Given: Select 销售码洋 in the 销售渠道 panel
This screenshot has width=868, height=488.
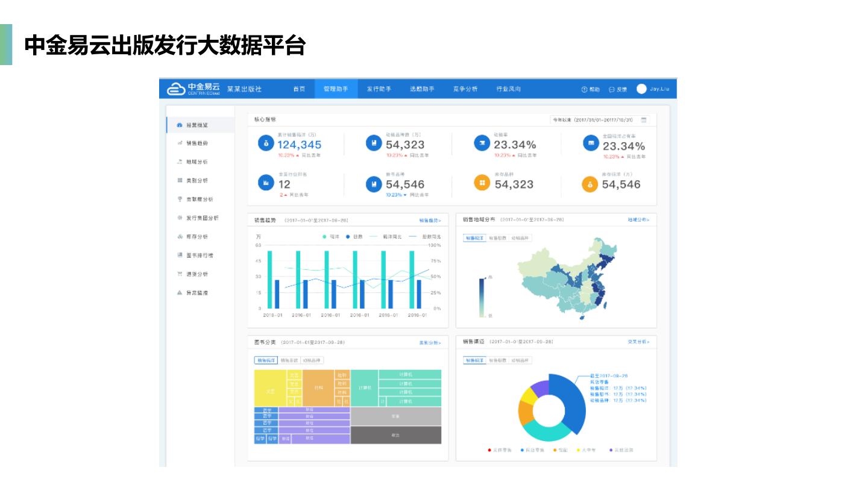Looking at the screenshot, I should (x=474, y=360).
